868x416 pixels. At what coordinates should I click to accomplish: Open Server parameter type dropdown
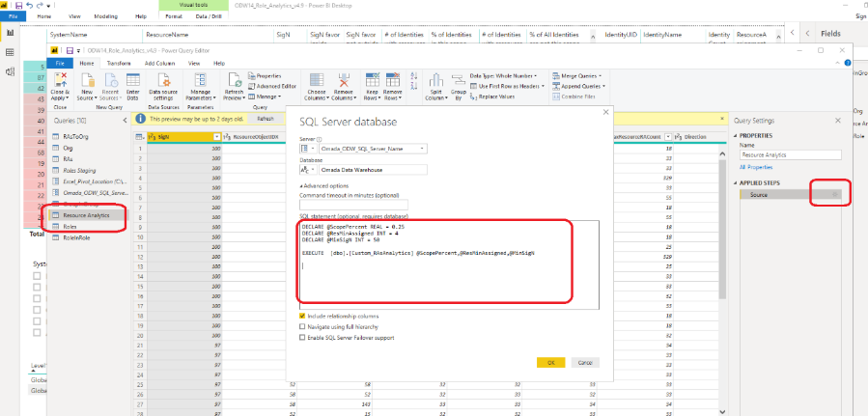click(307, 149)
